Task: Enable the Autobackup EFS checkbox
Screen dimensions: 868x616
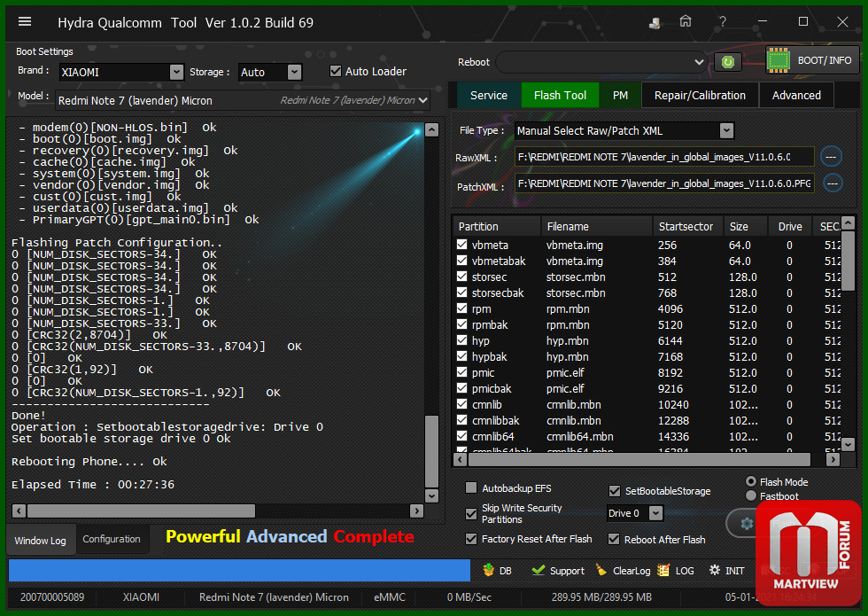Action: click(x=471, y=487)
